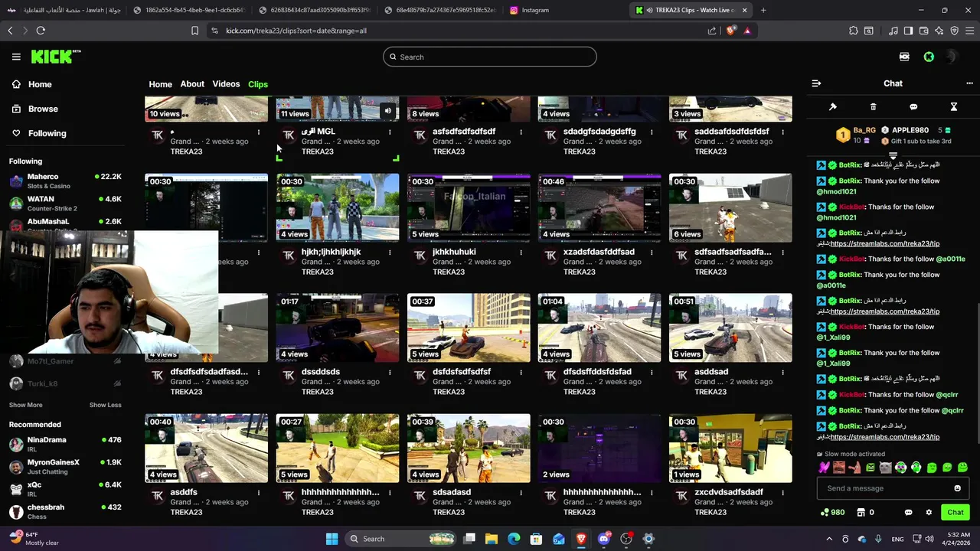Click the speech bubble icon in chat toolbar
The height and width of the screenshot is (551, 980).
tap(913, 107)
